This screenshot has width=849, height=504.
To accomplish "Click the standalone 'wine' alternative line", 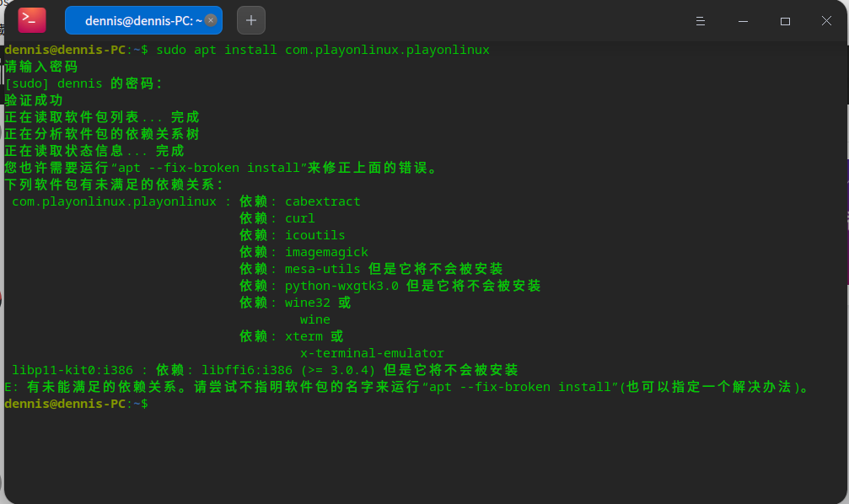I will [x=315, y=319].
